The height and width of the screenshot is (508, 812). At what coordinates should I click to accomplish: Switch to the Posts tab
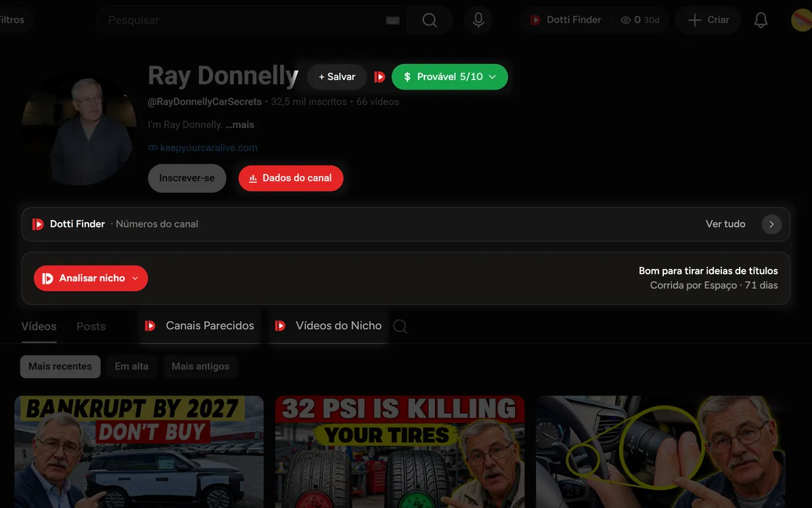[91, 326]
